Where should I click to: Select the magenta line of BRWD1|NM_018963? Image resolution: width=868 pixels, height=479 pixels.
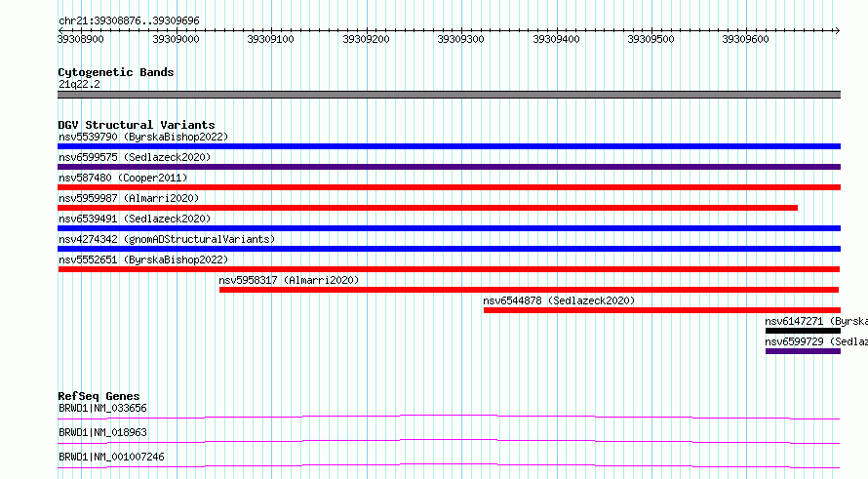pyautogui.click(x=449, y=441)
